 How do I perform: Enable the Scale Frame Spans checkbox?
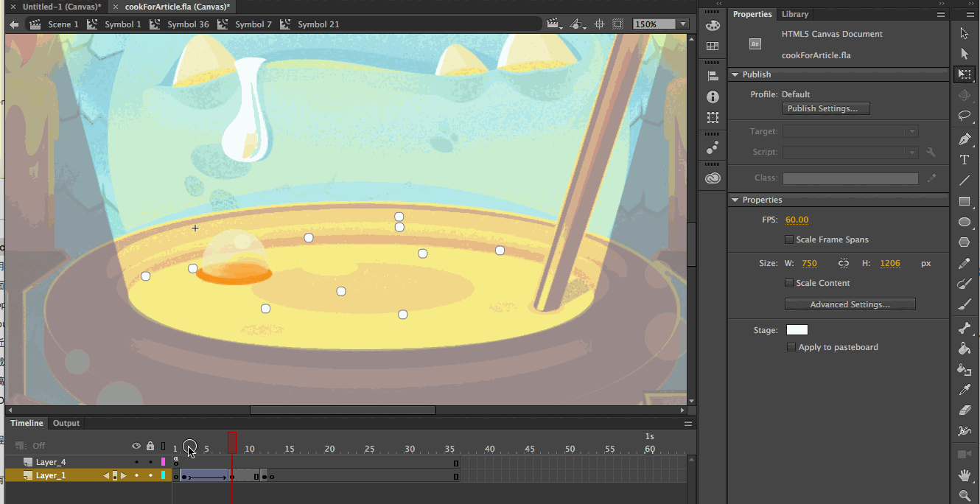[x=789, y=239]
